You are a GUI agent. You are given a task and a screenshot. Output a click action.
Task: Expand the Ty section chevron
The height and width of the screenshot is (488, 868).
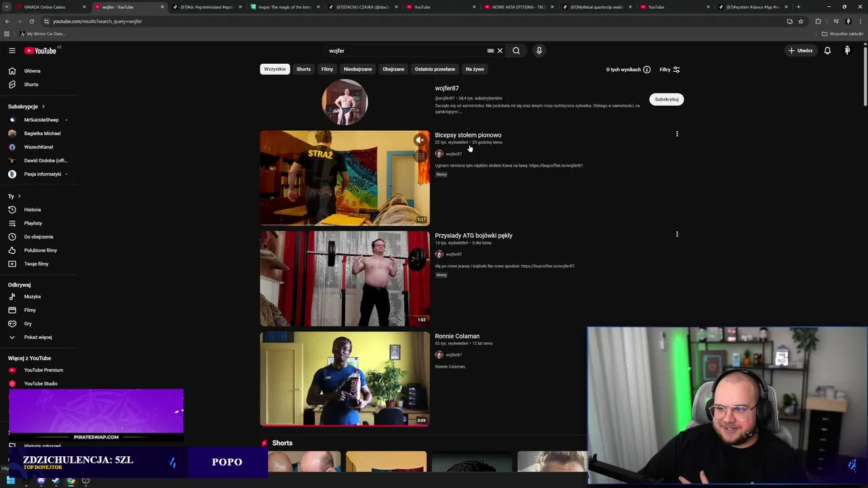(19, 197)
